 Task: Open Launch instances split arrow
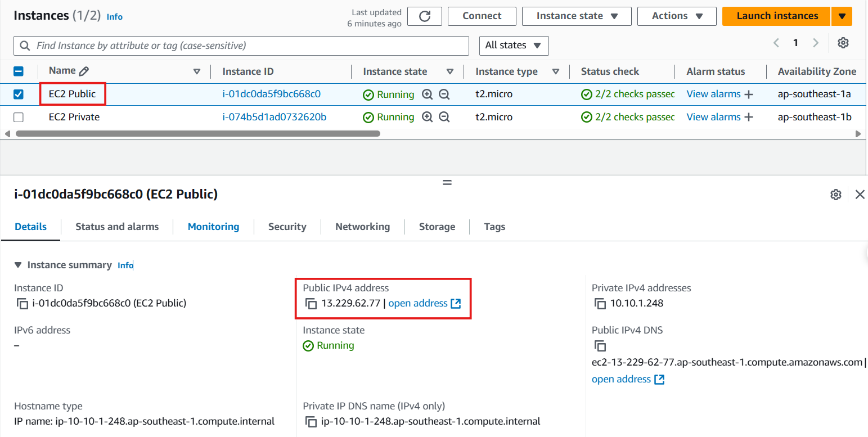[842, 16]
